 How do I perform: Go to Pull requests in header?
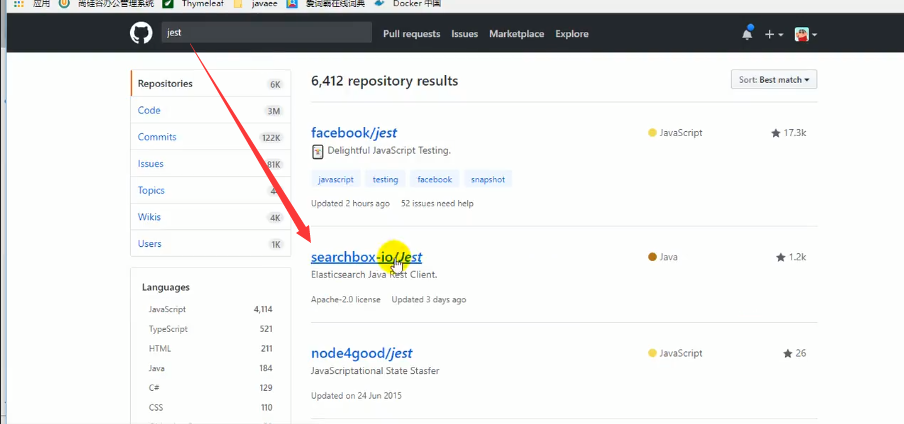click(x=412, y=34)
